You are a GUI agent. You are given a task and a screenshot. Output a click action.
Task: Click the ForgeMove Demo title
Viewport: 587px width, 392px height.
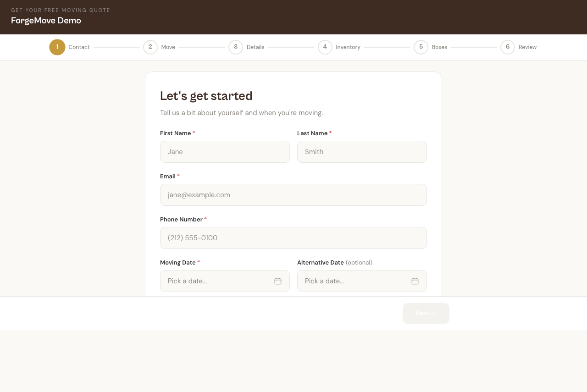(46, 21)
